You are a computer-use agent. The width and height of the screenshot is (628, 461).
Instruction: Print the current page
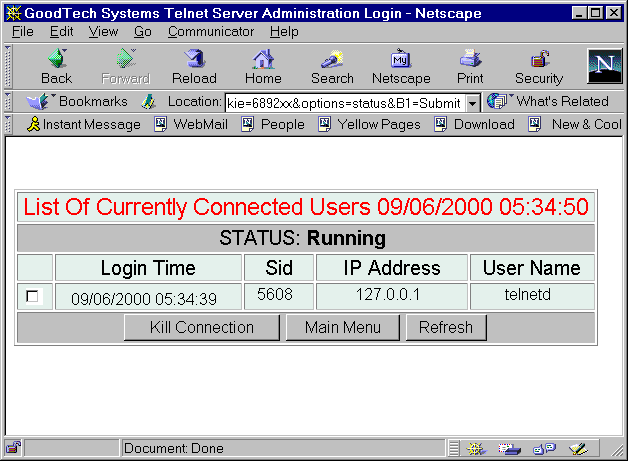tap(470, 66)
